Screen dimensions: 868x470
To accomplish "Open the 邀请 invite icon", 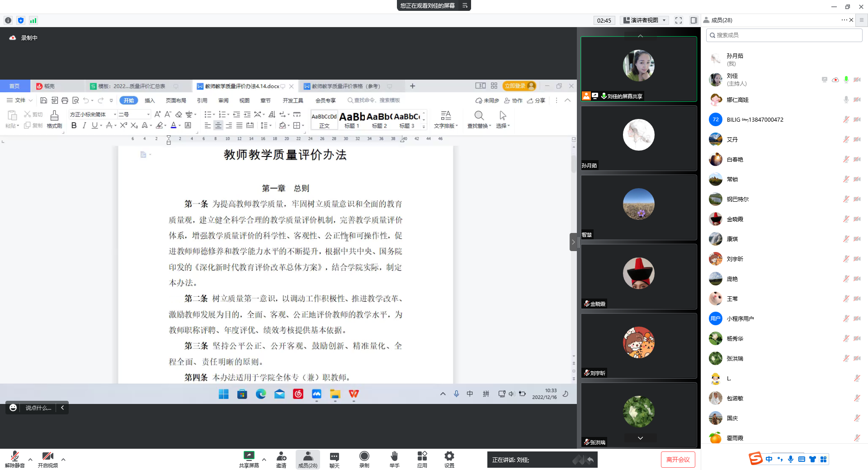I will (281, 459).
